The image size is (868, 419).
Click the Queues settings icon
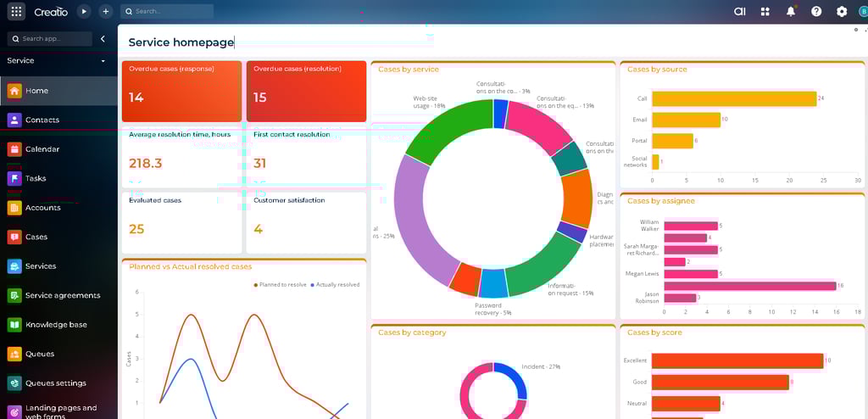(14, 383)
